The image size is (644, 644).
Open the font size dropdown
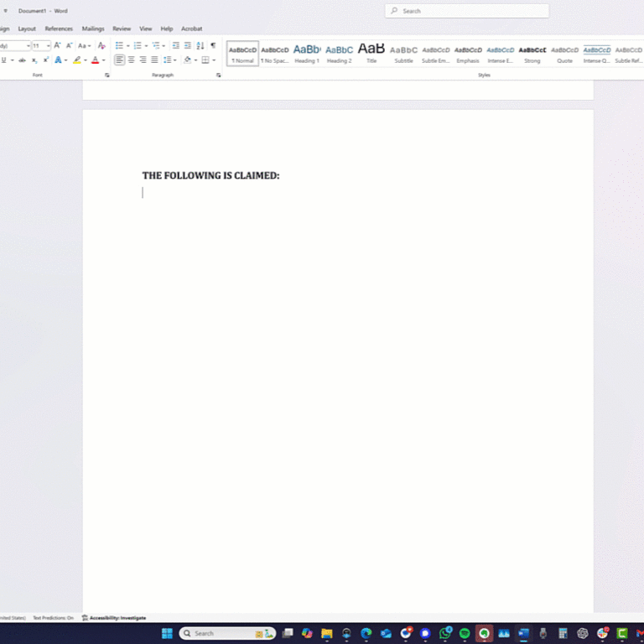tap(48, 45)
